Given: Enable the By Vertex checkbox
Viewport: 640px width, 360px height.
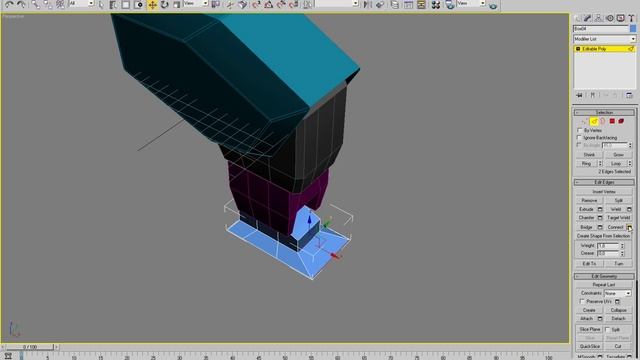Looking at the screenshot, I should (x=580, y=130).
